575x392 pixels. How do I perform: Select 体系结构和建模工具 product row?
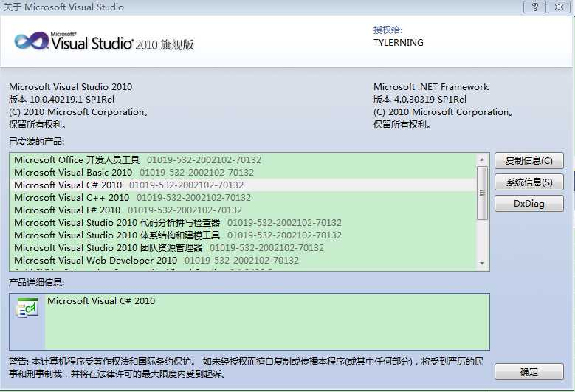tap(243, 235)
